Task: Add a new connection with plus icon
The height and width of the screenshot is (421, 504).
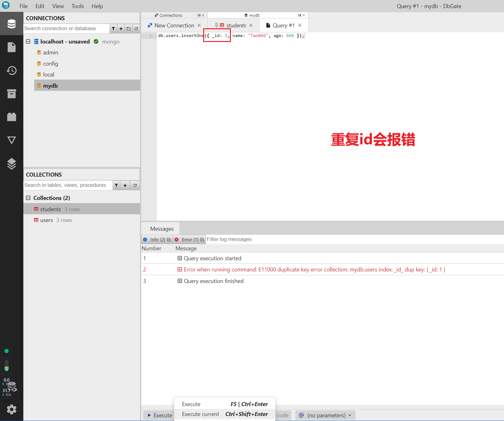Action: 121,29
